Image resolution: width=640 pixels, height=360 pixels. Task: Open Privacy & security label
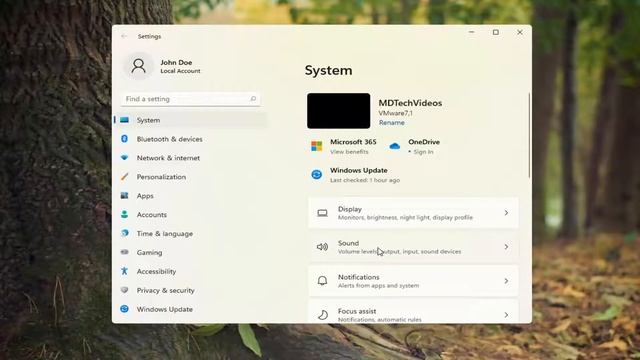tap(165, 290)
